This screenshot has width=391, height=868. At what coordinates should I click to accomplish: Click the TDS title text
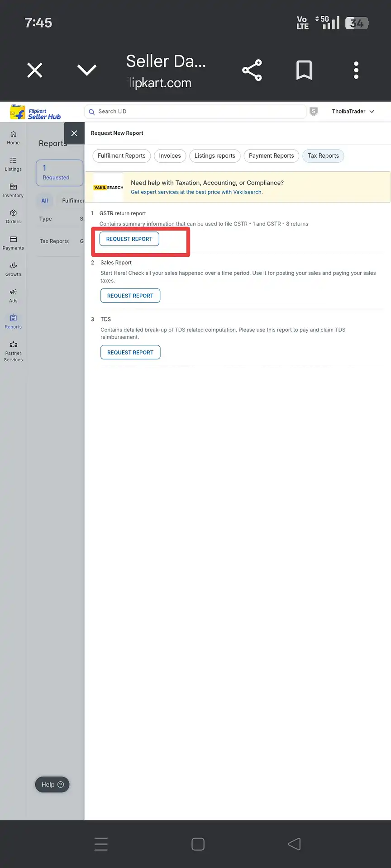[105, 319]
